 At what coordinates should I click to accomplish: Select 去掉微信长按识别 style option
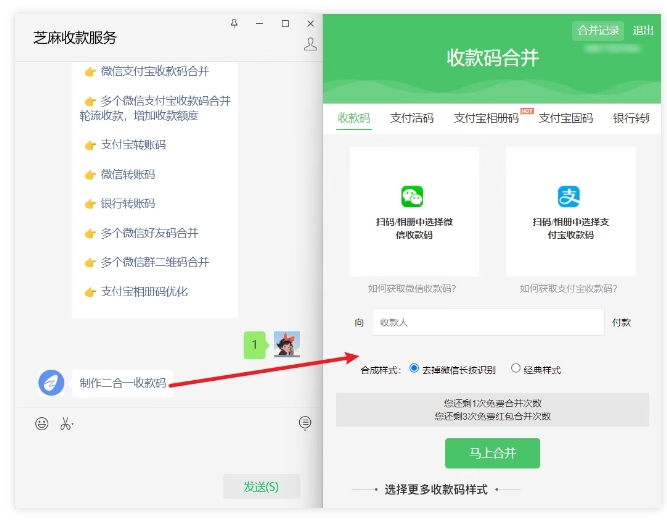click(413, 368)
